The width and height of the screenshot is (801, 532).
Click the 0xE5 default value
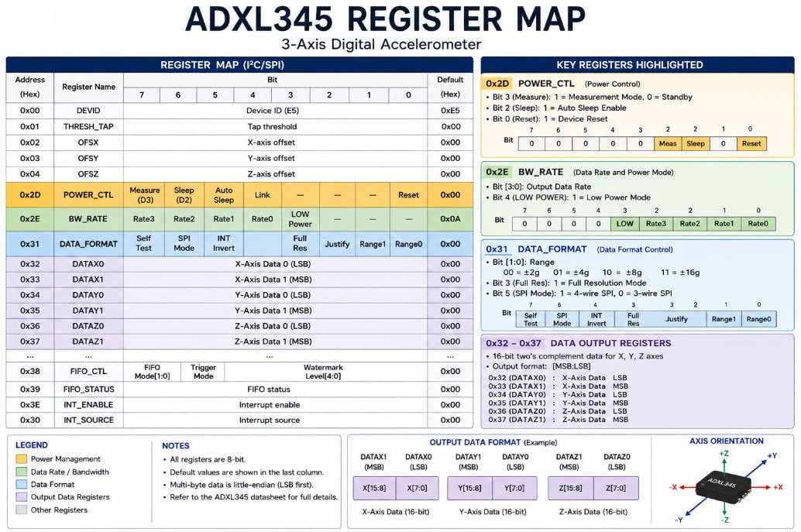click(x=450, y=110)
